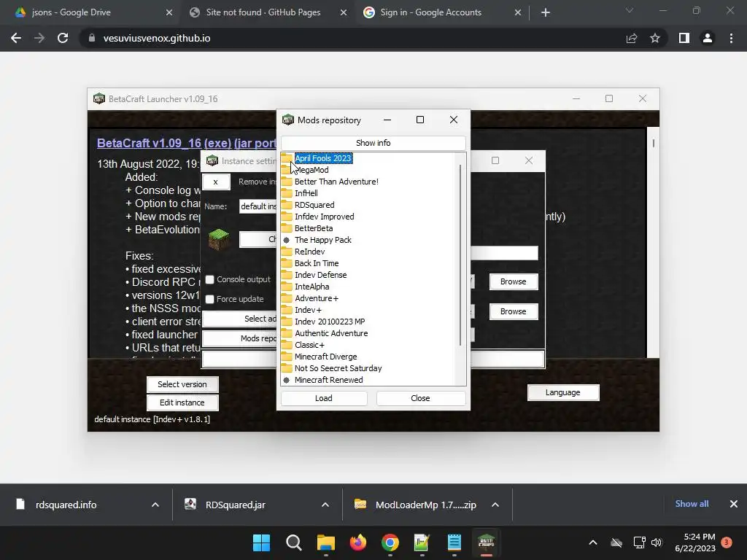This screenshot has height=560, width=747.
Task: Select InteAlpha in the list
Action: [x=311, y=287]
